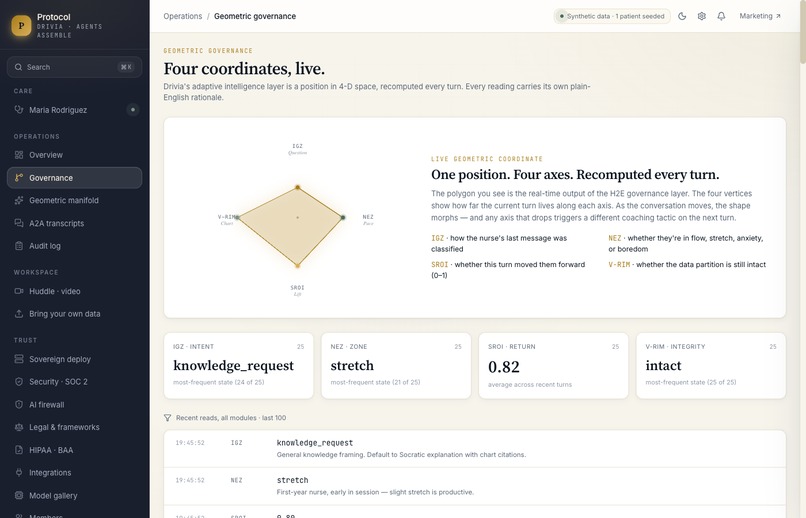Screen dimensions: 806x518
Task: Click the Geometric manifold icon
Action: (19, 200)
